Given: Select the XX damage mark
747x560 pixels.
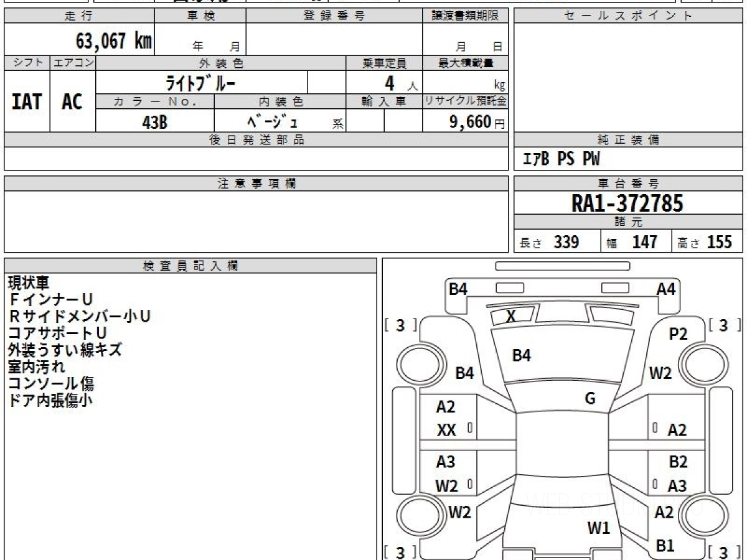Looking at the screenshot, I should [447, 430].
